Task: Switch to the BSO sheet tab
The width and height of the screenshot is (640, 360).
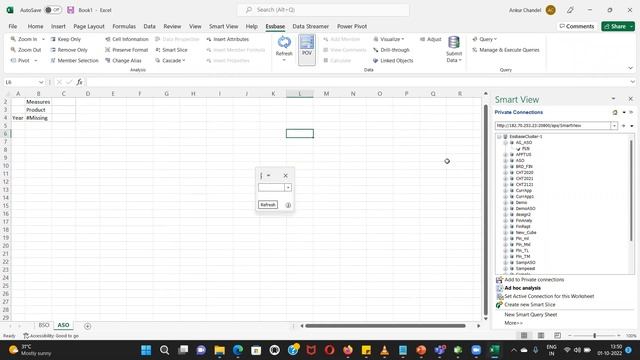Action: (x=44, y=325)
